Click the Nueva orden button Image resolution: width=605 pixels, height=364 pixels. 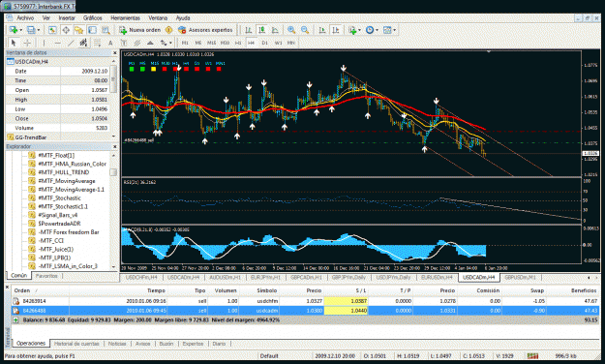coord(140,30)
